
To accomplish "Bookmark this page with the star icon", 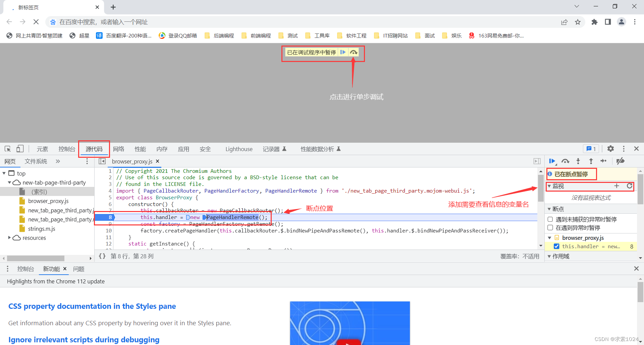I will click(578, 22).
